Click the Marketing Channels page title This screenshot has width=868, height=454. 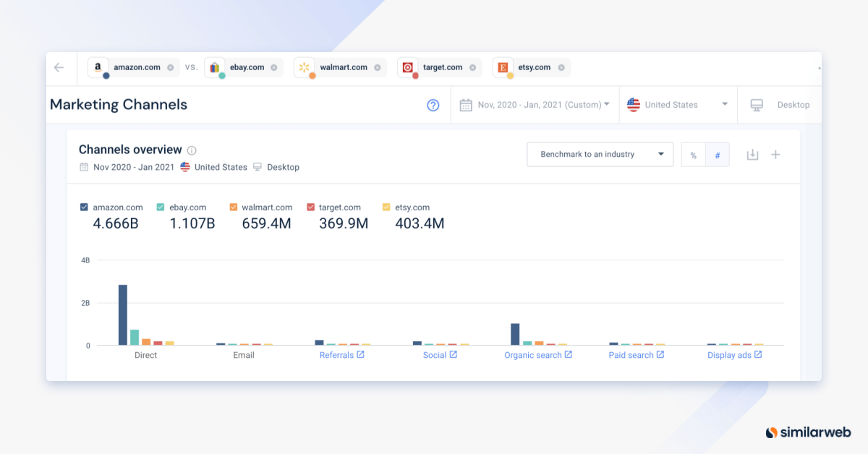[119, 105]
